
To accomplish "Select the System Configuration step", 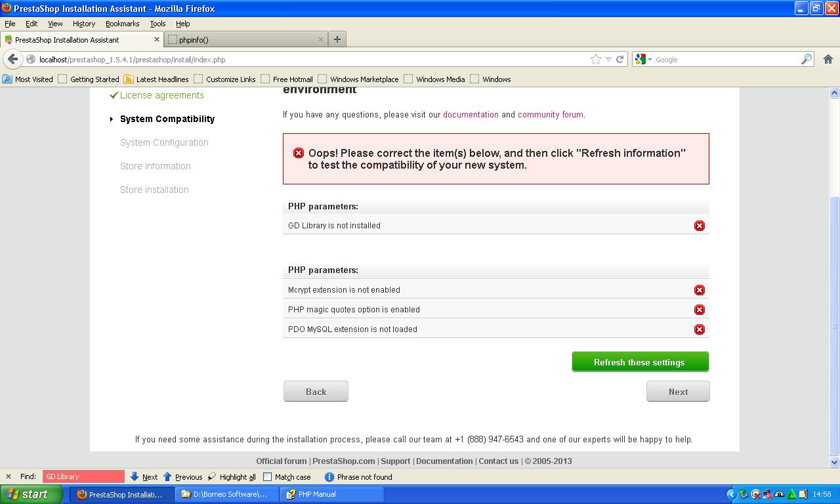I will click(164, 142).
